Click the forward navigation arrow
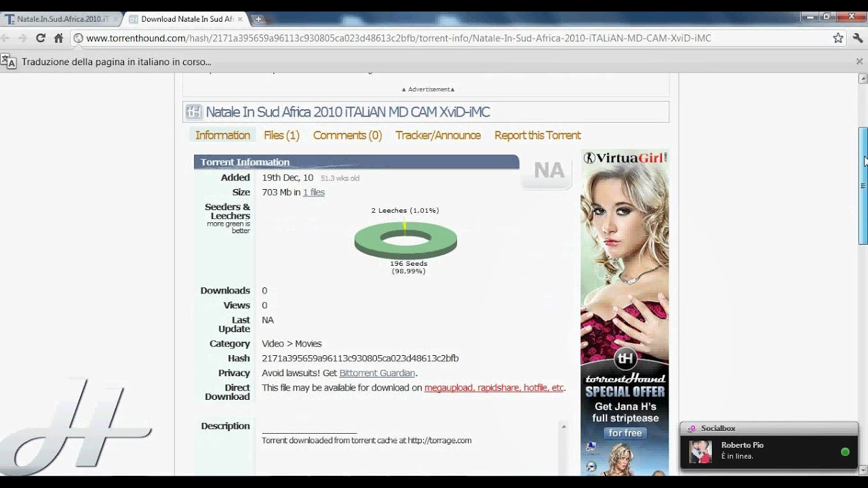Screen dimensions: 868x488 click(x=22, y=38)
